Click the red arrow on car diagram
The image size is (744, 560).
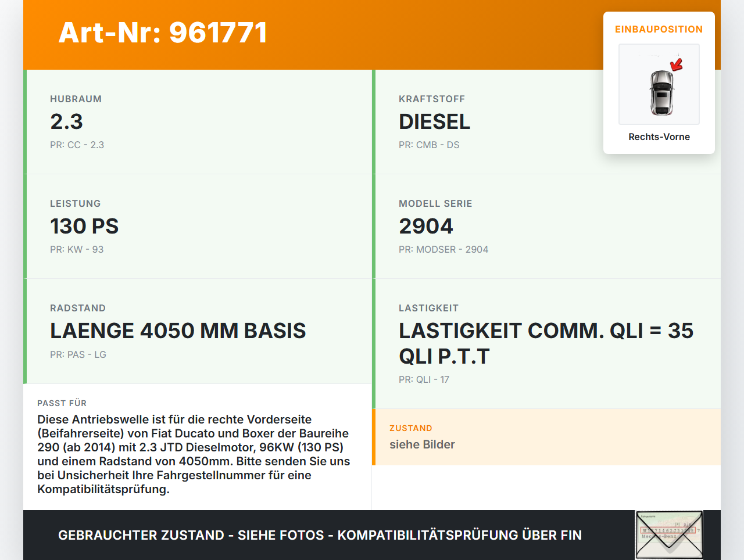pyautogui.click(x=676, y=64)
